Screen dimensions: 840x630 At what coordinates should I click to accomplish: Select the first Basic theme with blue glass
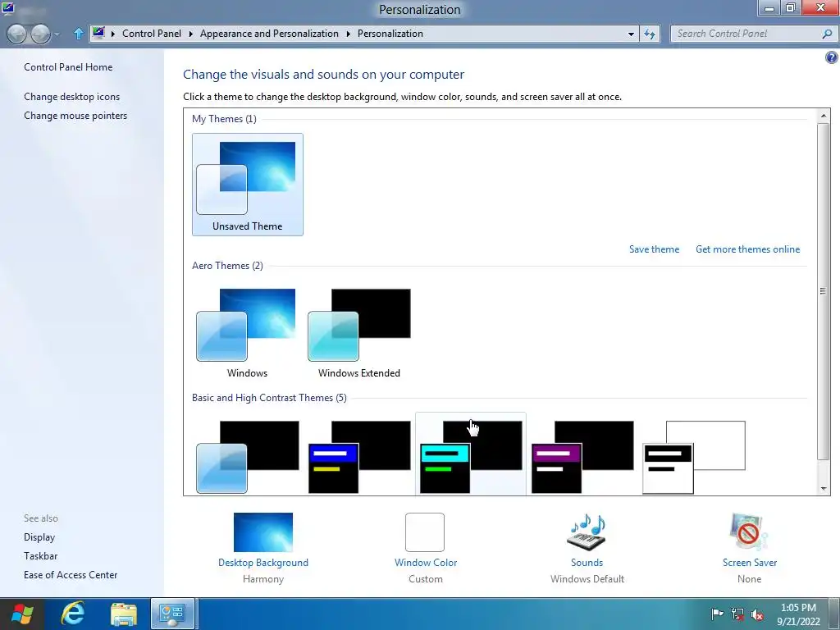[x=248, y=456]
